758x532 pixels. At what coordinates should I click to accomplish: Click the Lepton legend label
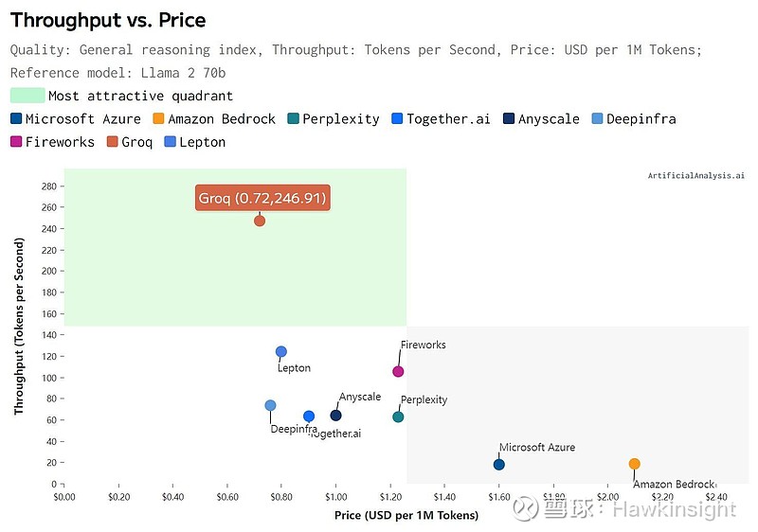click(202, 142)
